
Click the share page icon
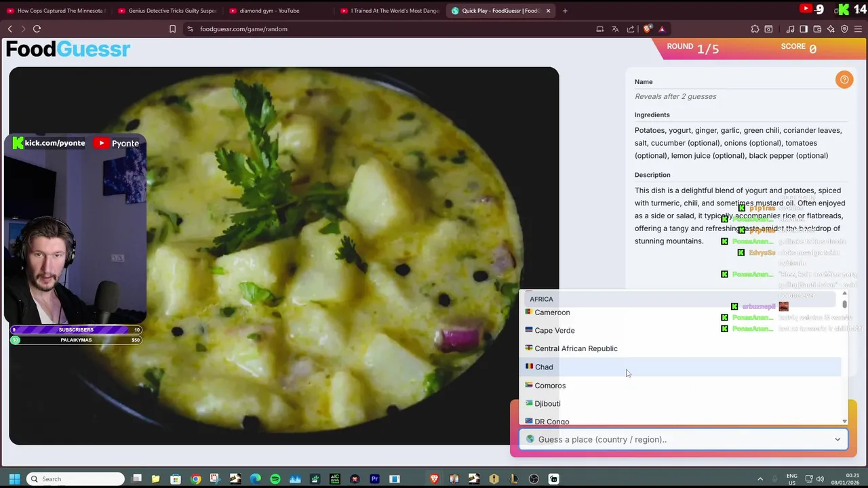point(631,29)
